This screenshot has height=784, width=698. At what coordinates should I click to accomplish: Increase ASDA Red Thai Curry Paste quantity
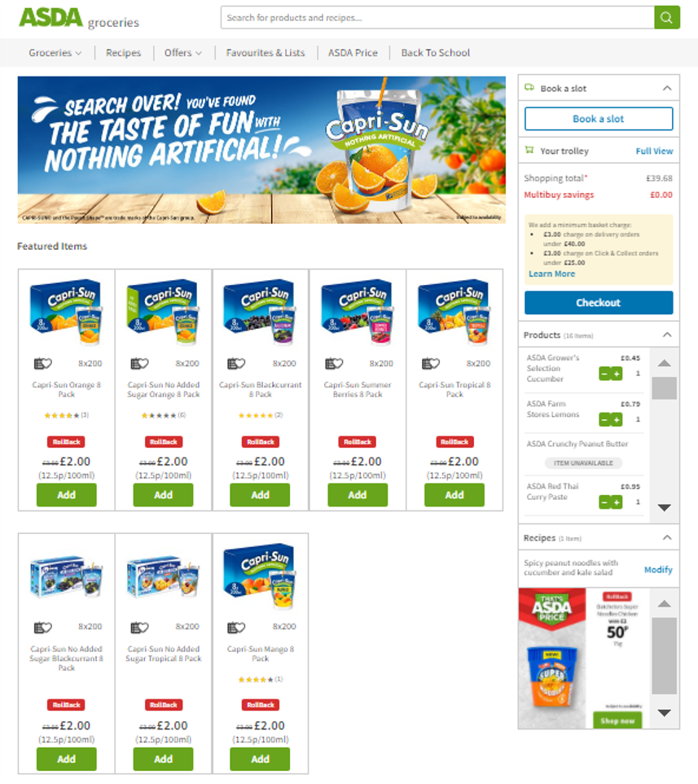point(617,502)
